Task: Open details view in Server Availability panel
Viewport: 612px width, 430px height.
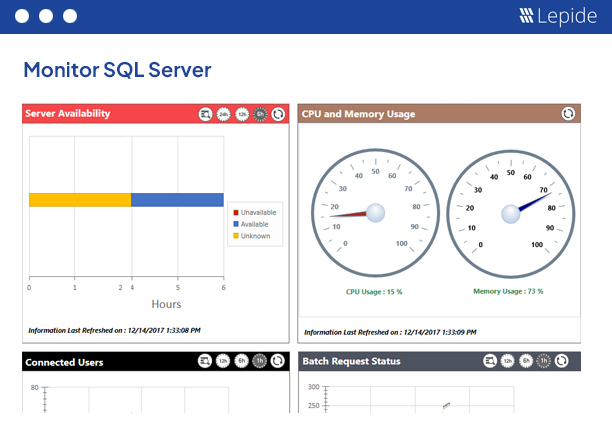Action: click(x=205, y=114)
